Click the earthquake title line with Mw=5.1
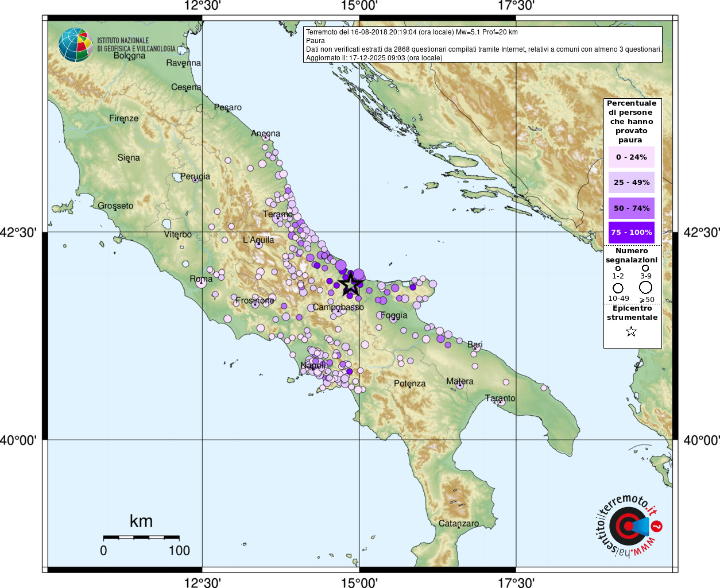720x588 pixels. coord(412,32)
